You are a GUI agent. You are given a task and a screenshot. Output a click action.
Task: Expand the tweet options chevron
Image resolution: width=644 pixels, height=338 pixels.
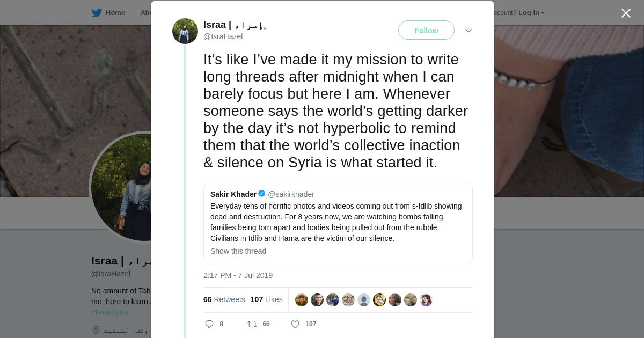pos(469,31)
